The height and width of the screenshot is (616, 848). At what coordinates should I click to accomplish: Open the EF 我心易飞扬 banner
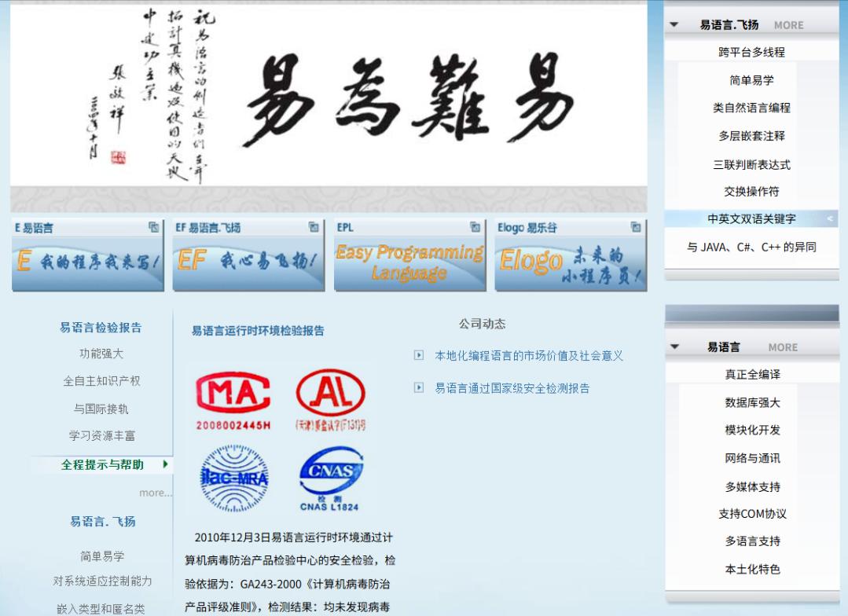248,263
